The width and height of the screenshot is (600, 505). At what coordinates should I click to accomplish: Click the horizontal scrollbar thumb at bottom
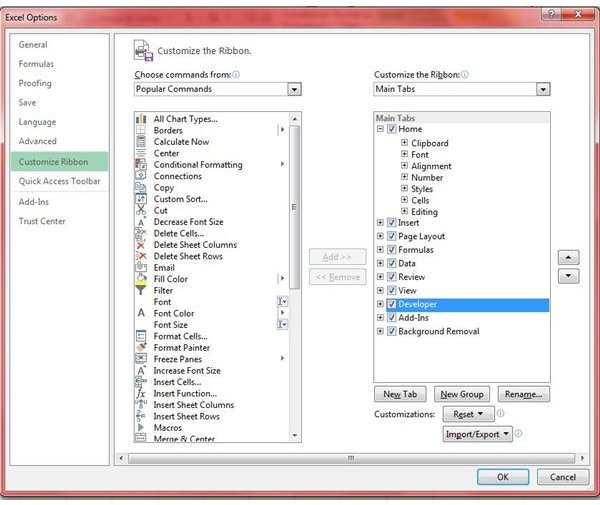(351, 458)
